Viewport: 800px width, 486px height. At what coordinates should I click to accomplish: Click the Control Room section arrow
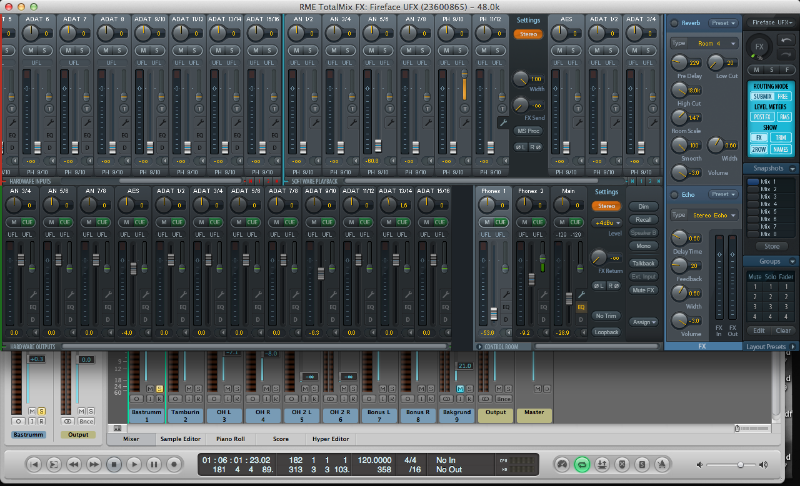[x=480, y=346]
